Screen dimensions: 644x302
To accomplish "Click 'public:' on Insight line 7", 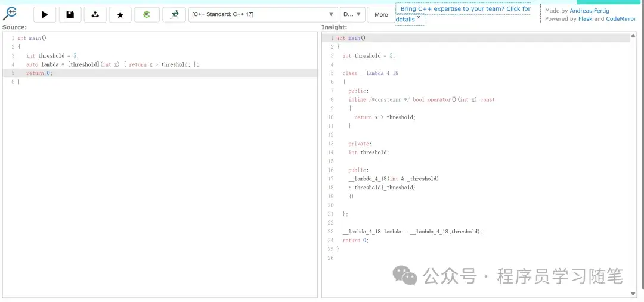I will coord(358,91).
